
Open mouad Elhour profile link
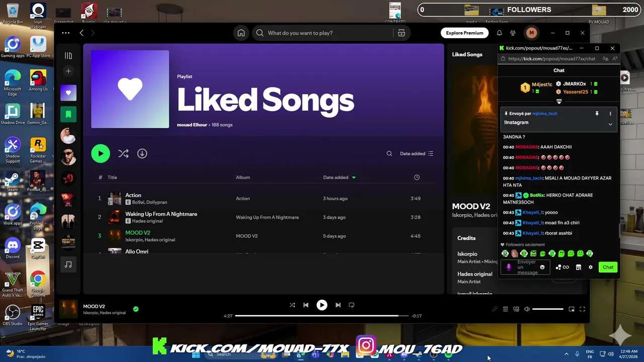tap(192, 125)
